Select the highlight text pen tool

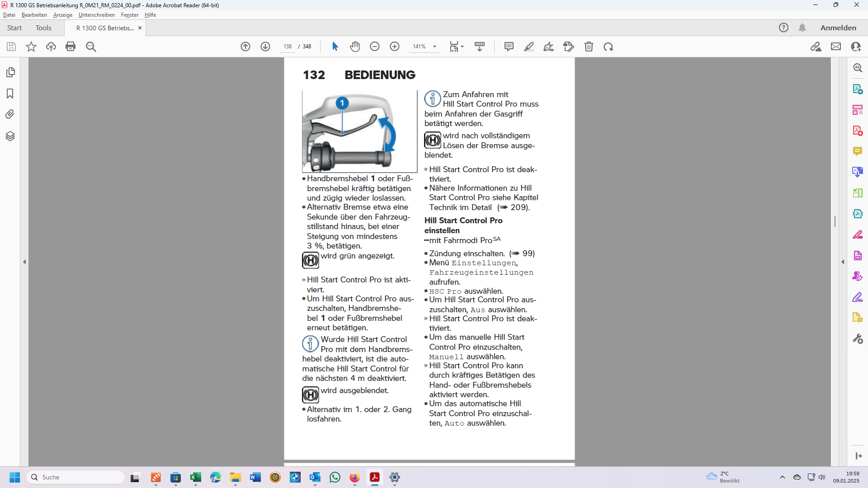pyautogui.click(x=529, y=47)
